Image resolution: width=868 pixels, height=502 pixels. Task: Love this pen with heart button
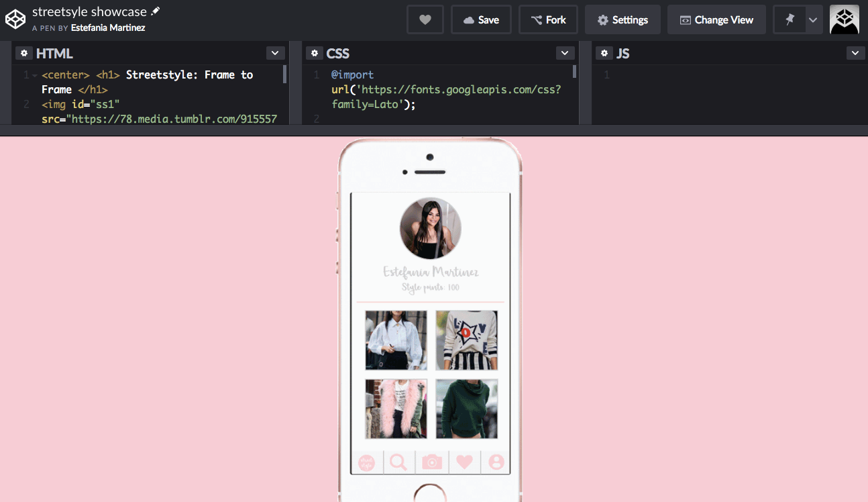click(x=425, y=20)
